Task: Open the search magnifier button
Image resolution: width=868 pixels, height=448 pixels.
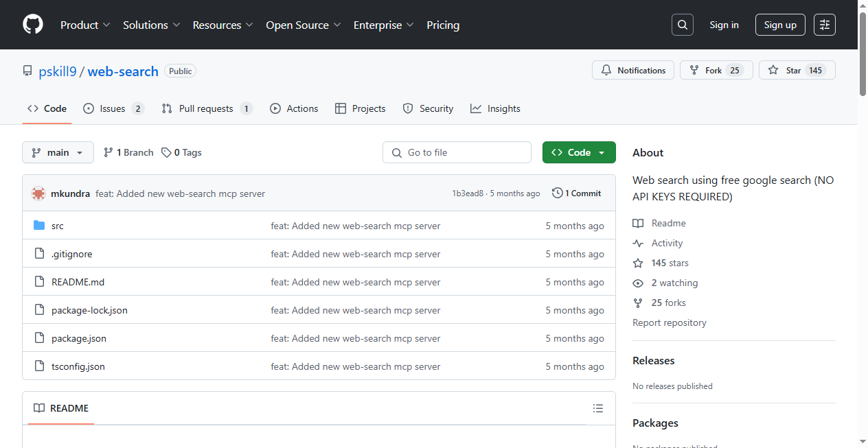Action: 683,25
